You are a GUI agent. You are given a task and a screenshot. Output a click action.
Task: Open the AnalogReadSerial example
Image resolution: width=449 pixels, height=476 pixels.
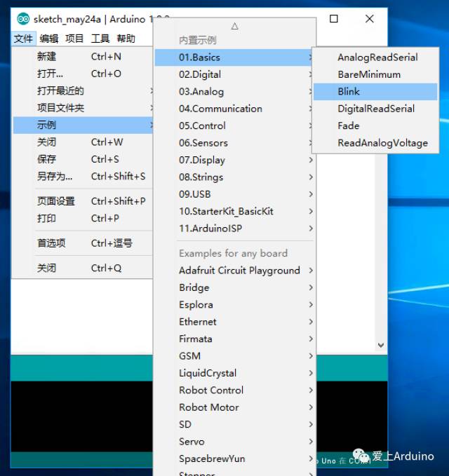(375, 57)
